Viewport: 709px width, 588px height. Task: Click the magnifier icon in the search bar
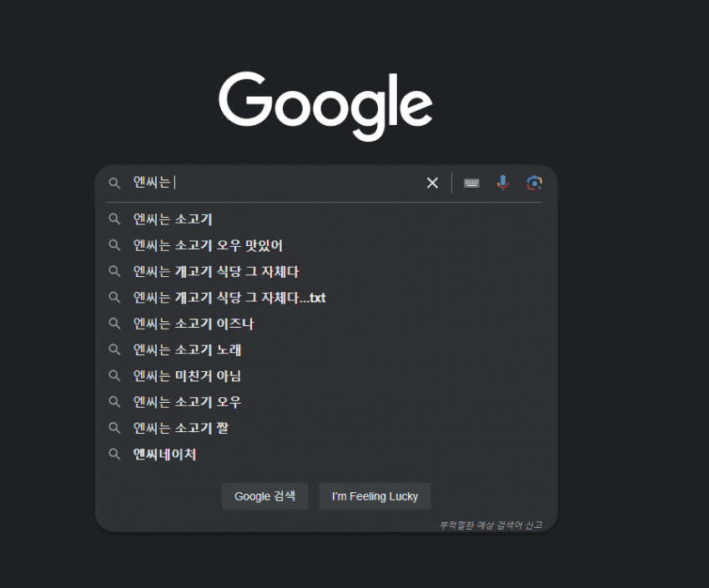[115, 183]
